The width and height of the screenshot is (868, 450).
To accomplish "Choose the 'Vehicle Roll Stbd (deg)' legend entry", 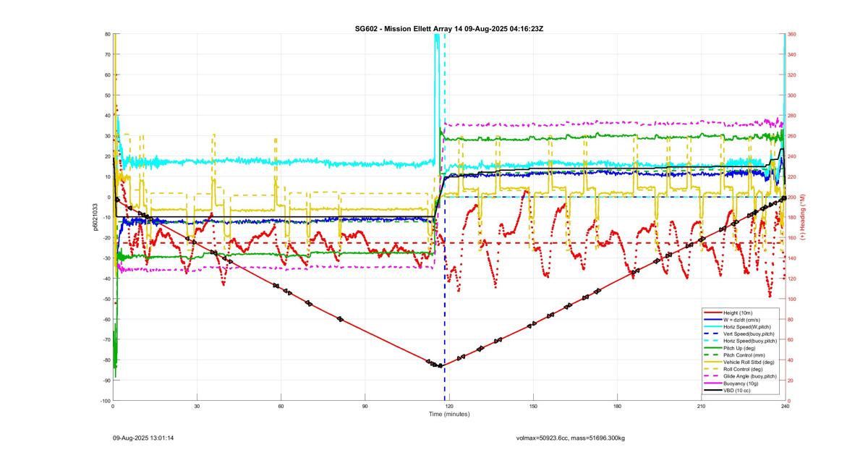I will point(749,362).
